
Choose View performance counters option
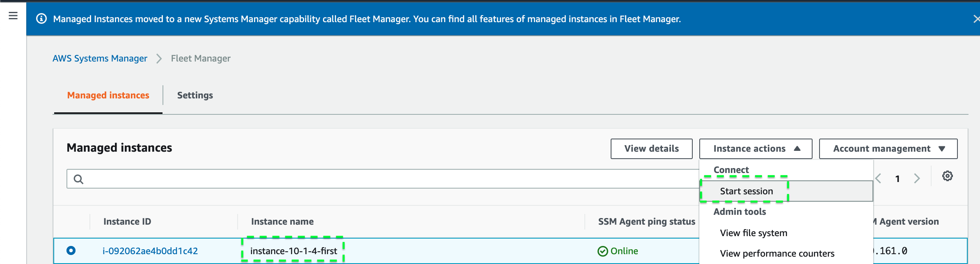coord(777,253)
